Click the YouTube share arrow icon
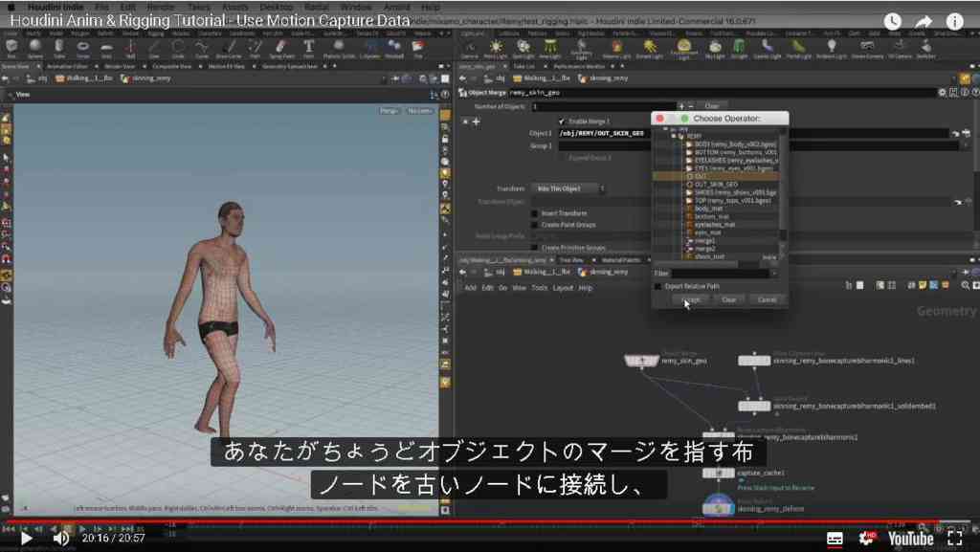This screenshot has height=552, width=980. (x=924, y=21)
